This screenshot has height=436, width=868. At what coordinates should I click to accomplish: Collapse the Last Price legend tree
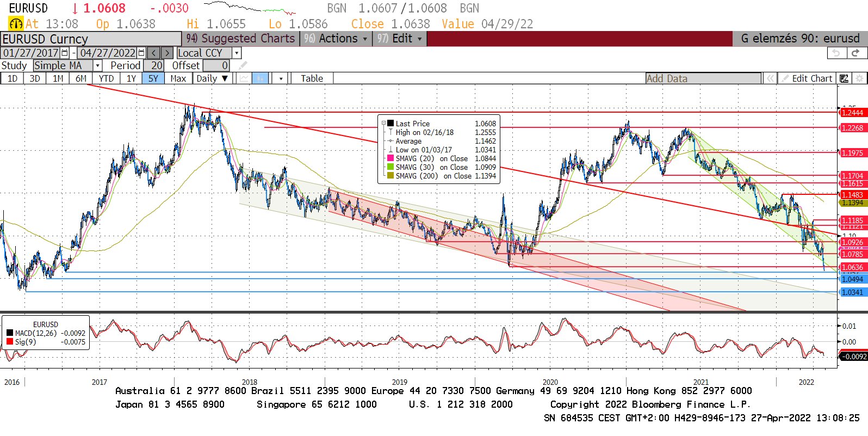pyautogui.click(x=383, y=124)
